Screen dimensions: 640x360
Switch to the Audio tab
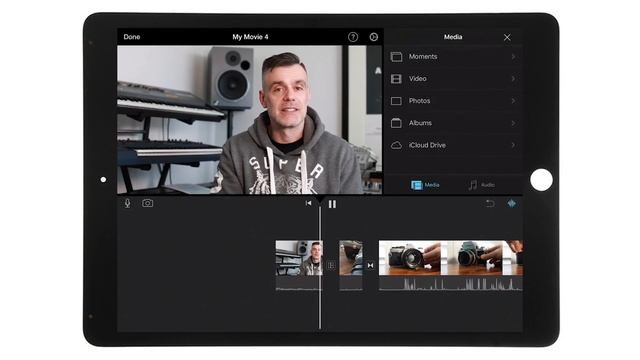tap(482, 185)
